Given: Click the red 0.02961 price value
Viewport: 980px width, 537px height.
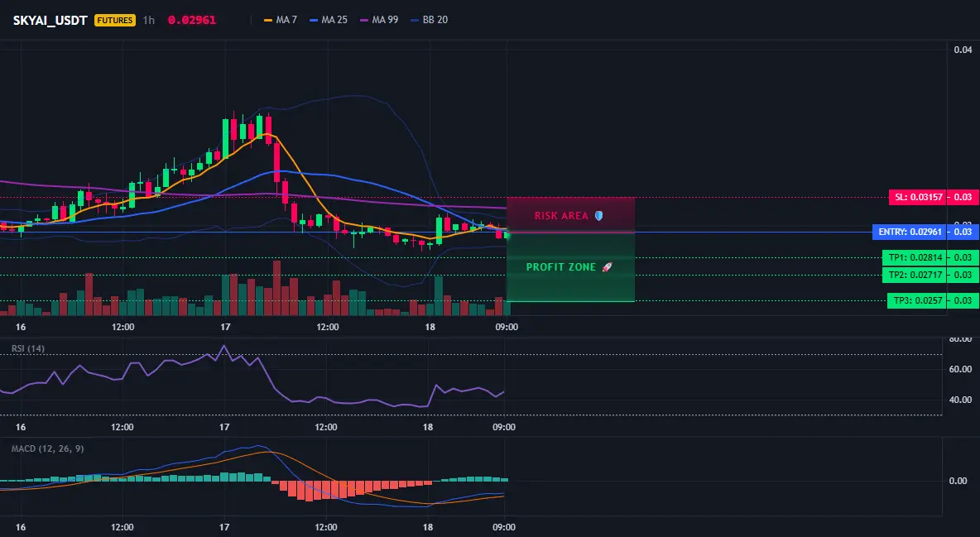Looking at the screenshot, I should pos(192,20).
